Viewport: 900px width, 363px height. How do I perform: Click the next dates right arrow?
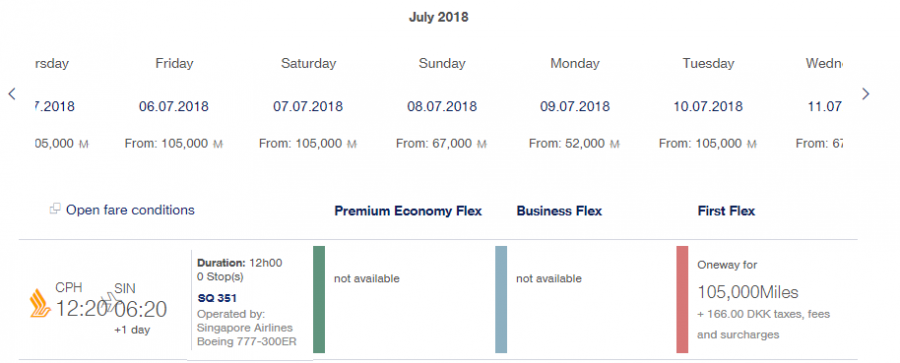pos(866,94)
